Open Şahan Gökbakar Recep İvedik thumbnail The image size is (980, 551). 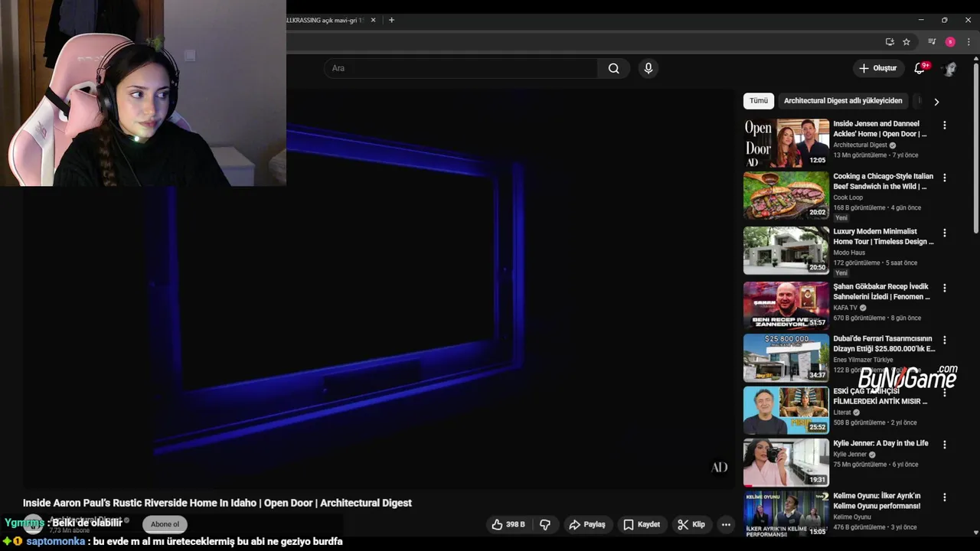(x=786, y=305)
